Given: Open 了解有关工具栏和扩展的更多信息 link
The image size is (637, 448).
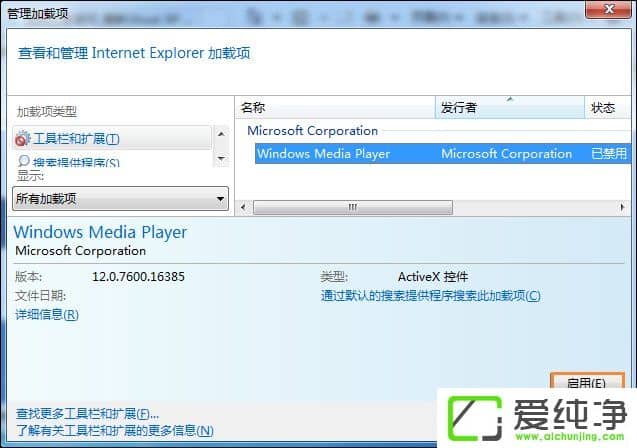Looking at the screenshot, I should [x=115, y=431].
